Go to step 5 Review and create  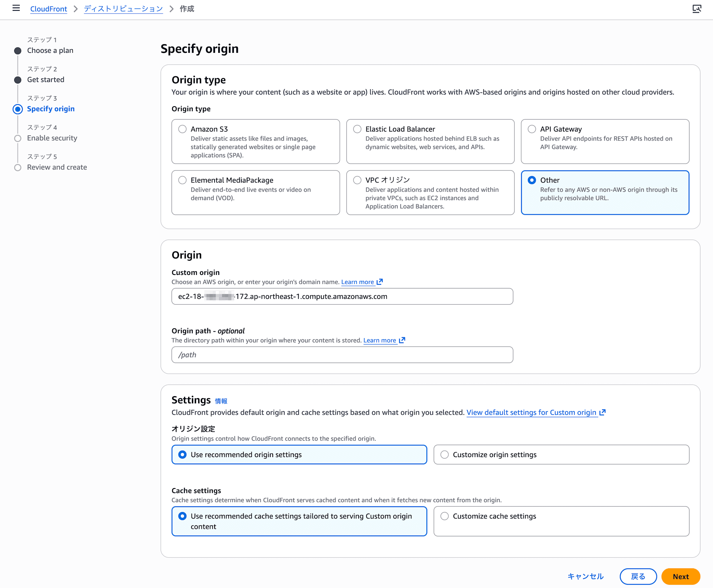tap(57, 168)
